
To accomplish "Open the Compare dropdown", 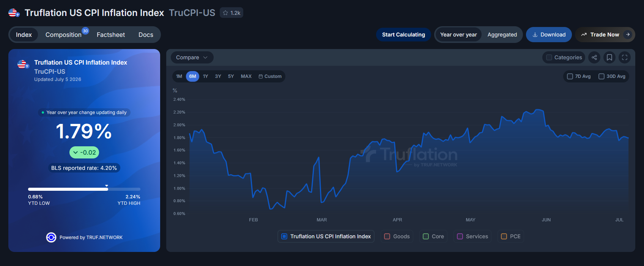I will pyautogui.click(x=192, y=57).
